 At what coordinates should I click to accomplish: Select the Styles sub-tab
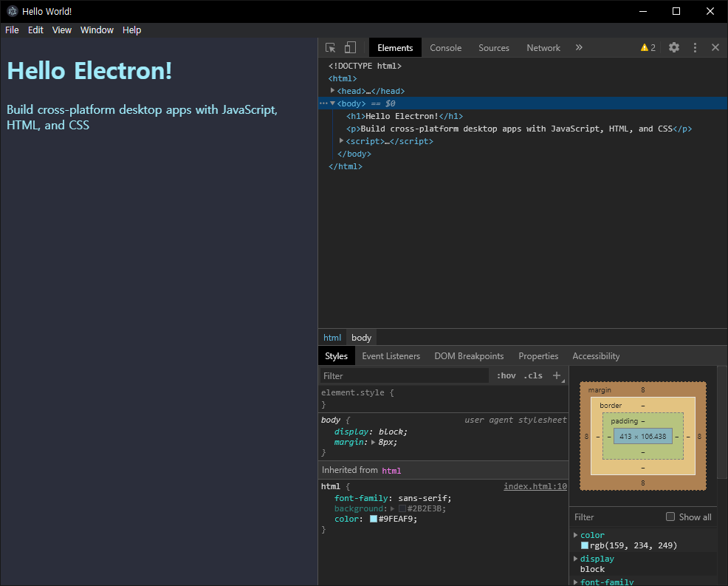(336, 356)
